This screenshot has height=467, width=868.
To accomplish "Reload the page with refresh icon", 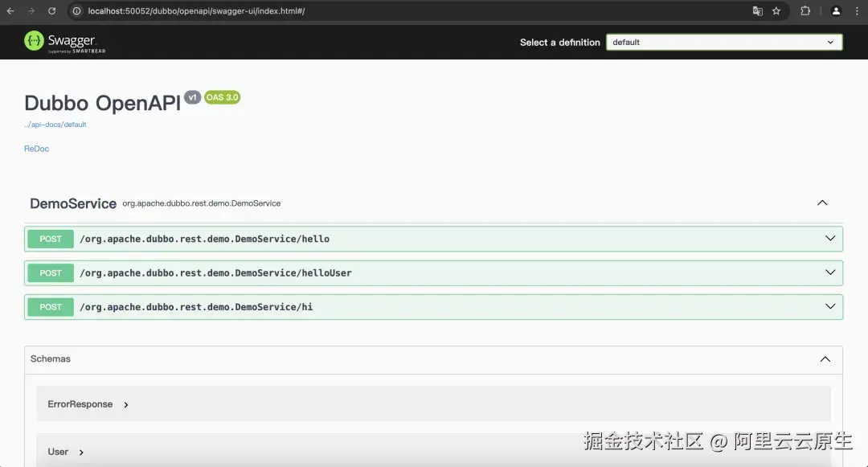I will coord(51,11).
